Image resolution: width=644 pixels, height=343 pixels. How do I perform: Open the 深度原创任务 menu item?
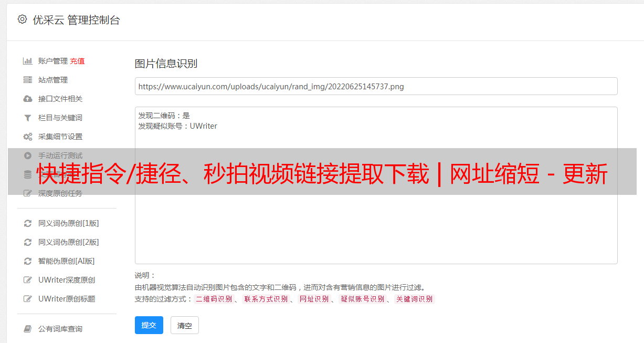(60, 193)
